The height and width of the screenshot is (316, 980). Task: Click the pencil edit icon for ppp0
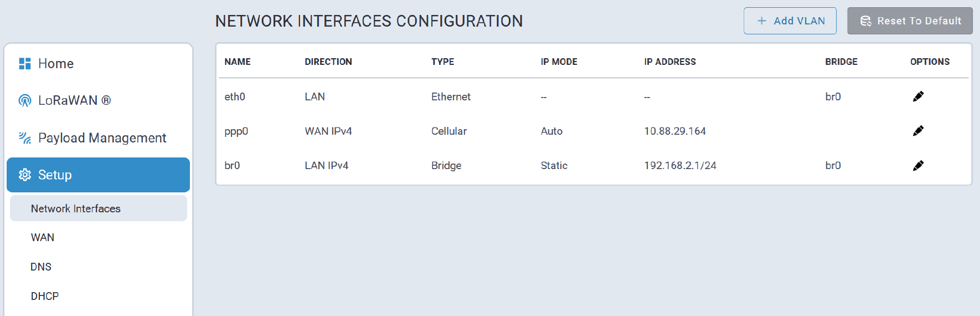(918, 131)
